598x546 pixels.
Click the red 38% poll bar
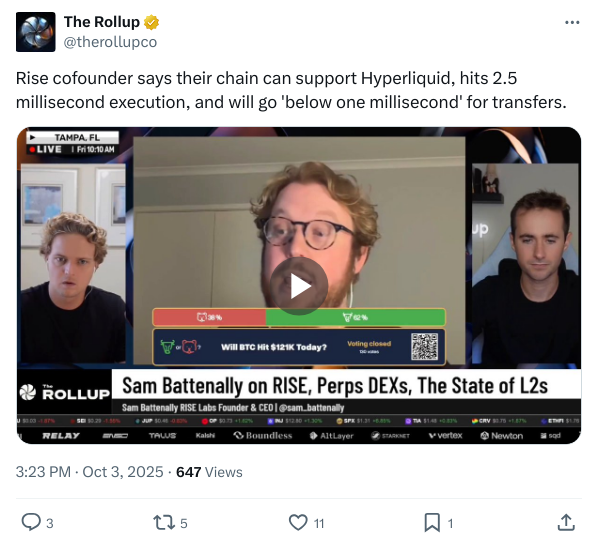[x=209, y=317]
